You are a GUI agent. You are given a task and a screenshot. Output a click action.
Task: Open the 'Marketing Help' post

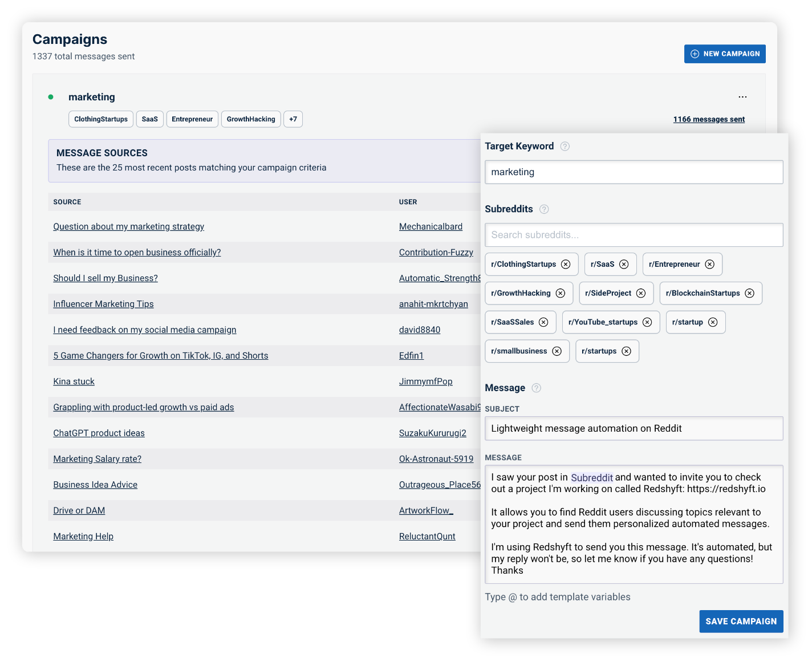coord(83,536)
